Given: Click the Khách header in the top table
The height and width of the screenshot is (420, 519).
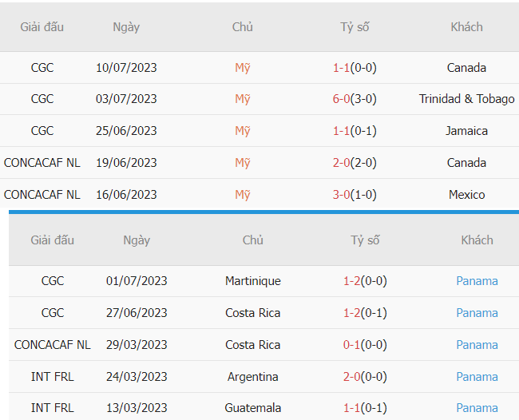Looking at the screenshot, I should [x=466, y=26].
